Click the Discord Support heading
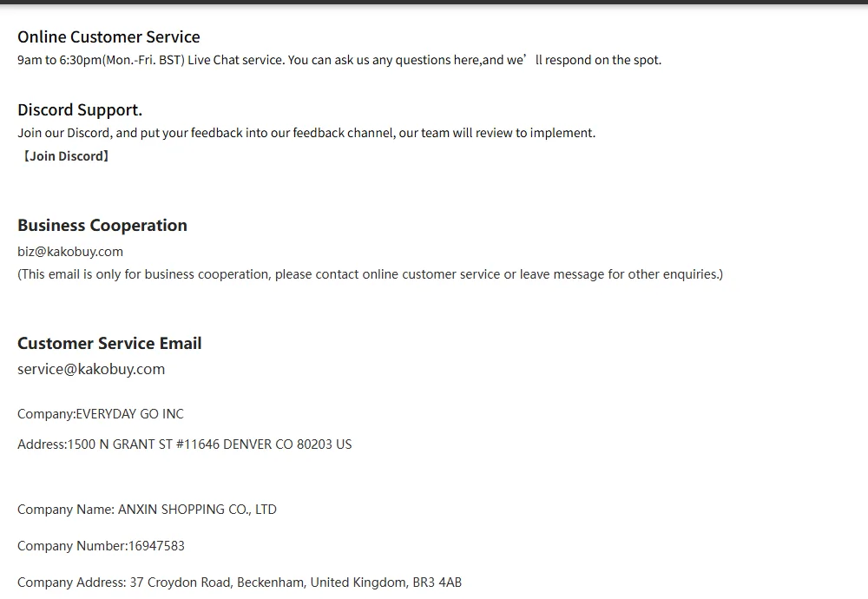The width and height of the screenshot is (868, 599). coord(80,110)
